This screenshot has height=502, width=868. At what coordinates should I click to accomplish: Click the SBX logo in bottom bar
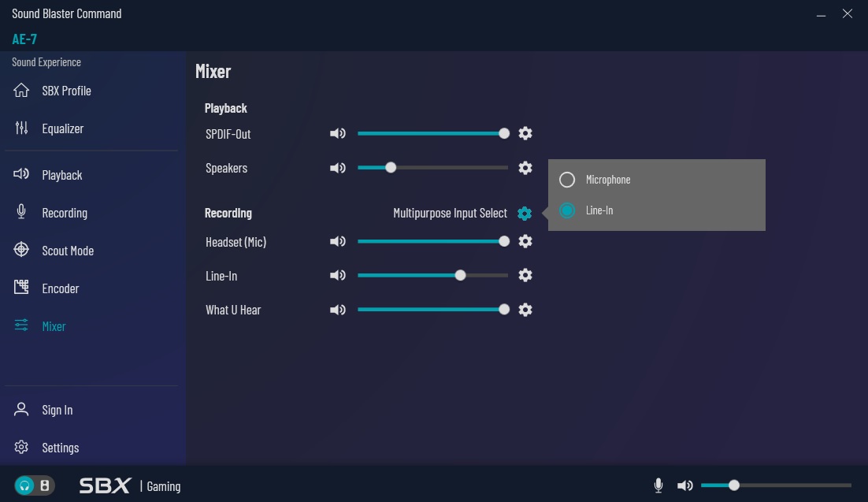coord(105,485)
